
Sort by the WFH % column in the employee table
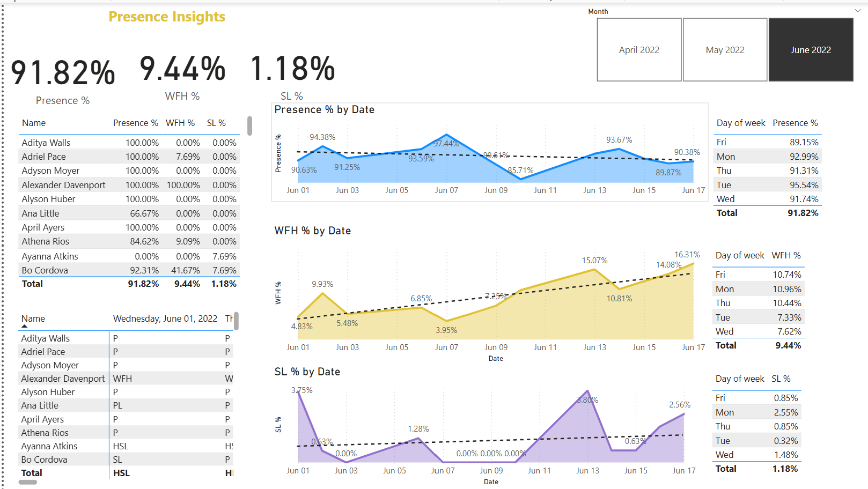(180, 123)
